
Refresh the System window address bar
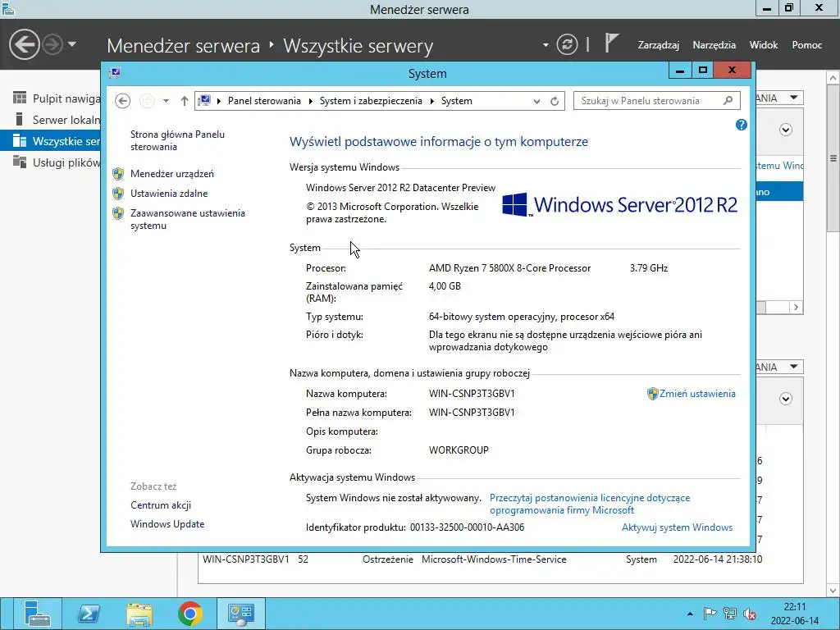(x=555, y=101)
